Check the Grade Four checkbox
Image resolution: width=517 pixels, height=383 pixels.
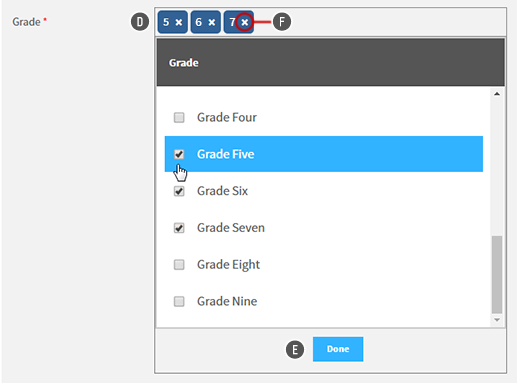point(179,117)
